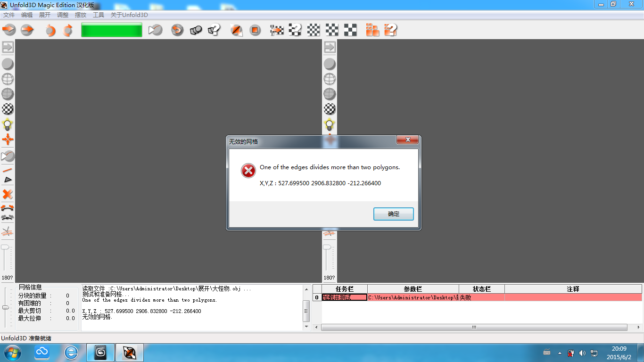Click the checker with orange arrow icon

click(277, 30)
